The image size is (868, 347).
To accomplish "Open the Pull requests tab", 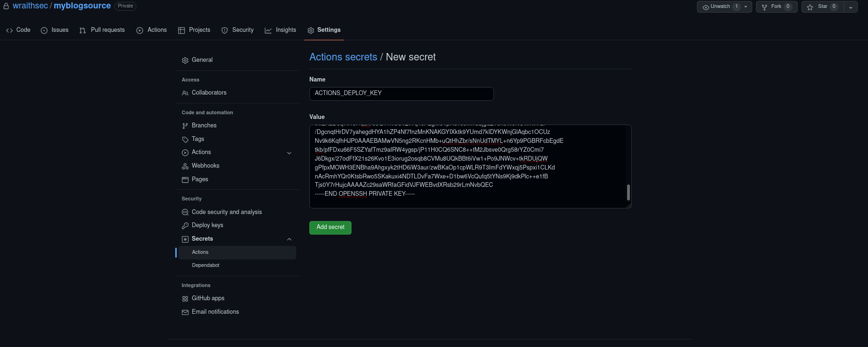I will [102, 30].
